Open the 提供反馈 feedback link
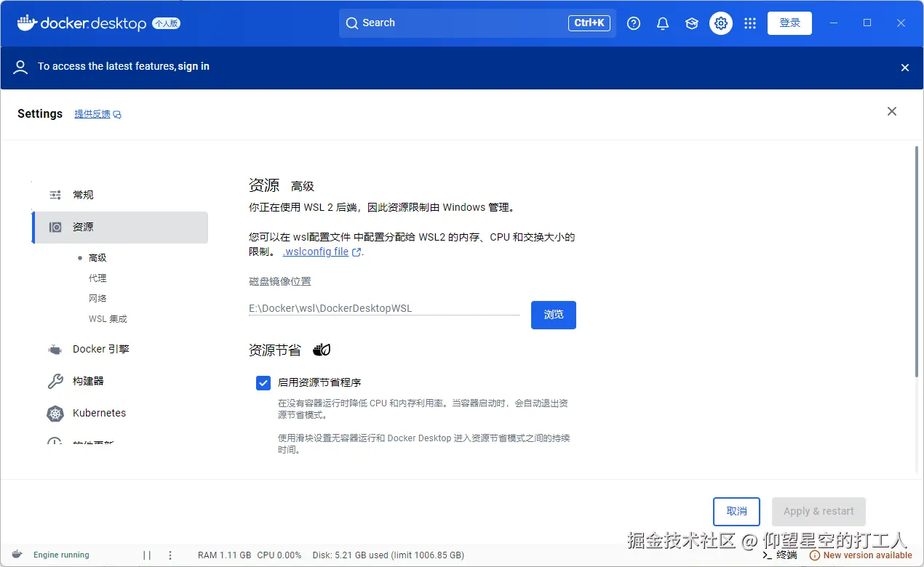Image resolution: width=924 pixels, height=567 pixels. [92, 114]
